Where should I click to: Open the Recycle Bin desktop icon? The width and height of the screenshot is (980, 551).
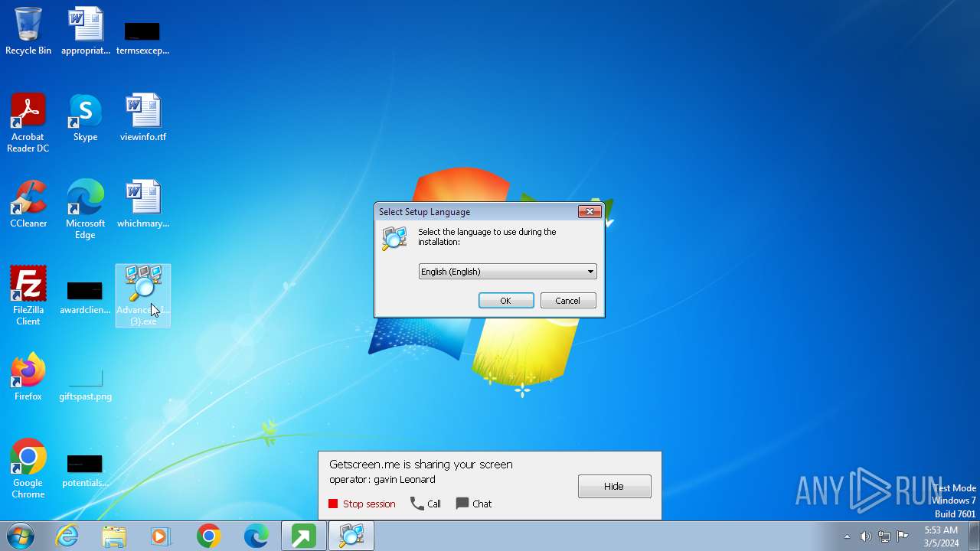pyautogui.click(x=28, y=31)
